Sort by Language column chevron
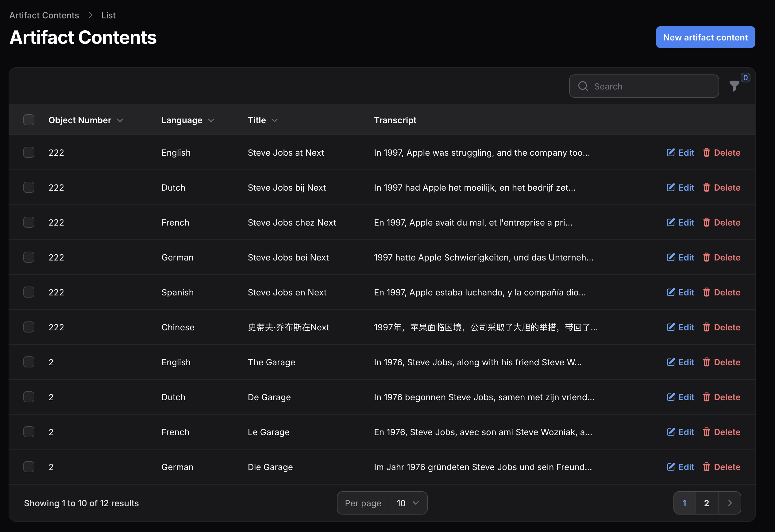Screen dimensions: 775x532 (x=211, y=120)
